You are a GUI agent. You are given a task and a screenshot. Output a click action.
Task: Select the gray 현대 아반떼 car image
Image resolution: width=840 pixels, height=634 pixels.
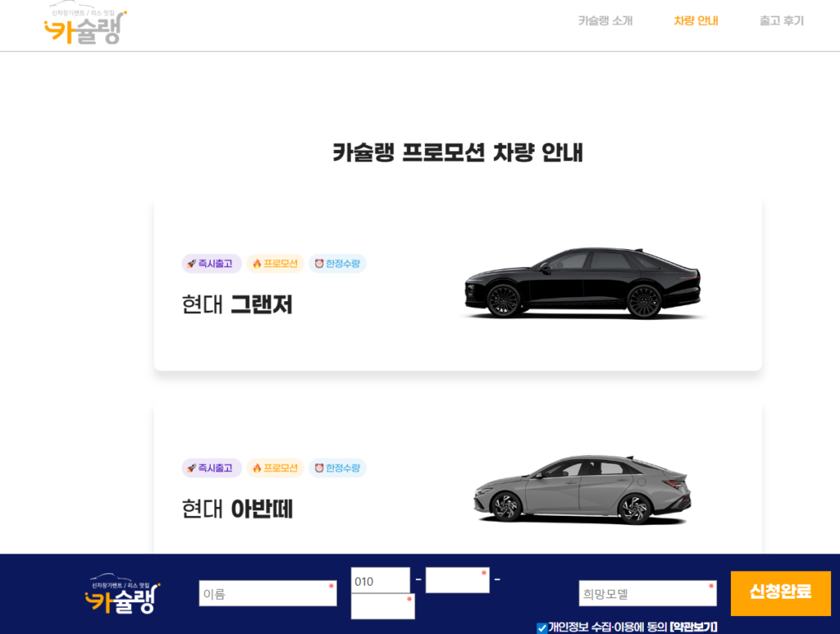click(581, 488)
